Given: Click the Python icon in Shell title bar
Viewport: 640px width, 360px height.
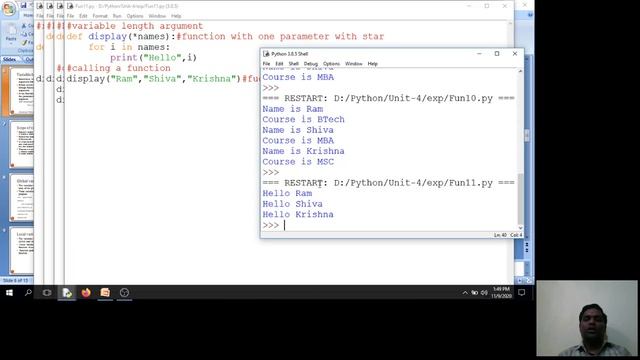Looking at the screenshot, I should tap(266, 54).
